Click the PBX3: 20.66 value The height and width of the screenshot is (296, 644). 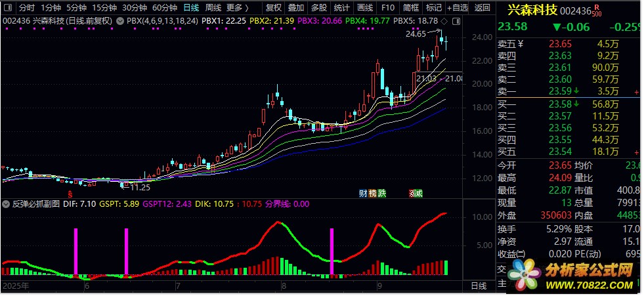coord(320,20)
